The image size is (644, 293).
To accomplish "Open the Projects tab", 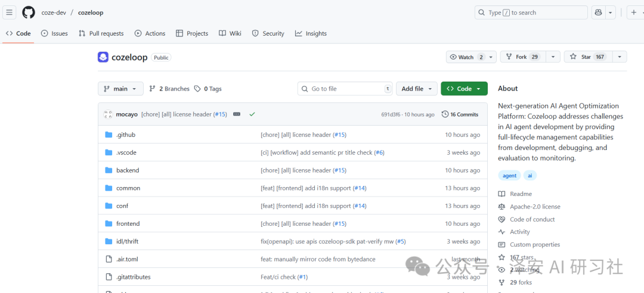I will coord(192,34).
